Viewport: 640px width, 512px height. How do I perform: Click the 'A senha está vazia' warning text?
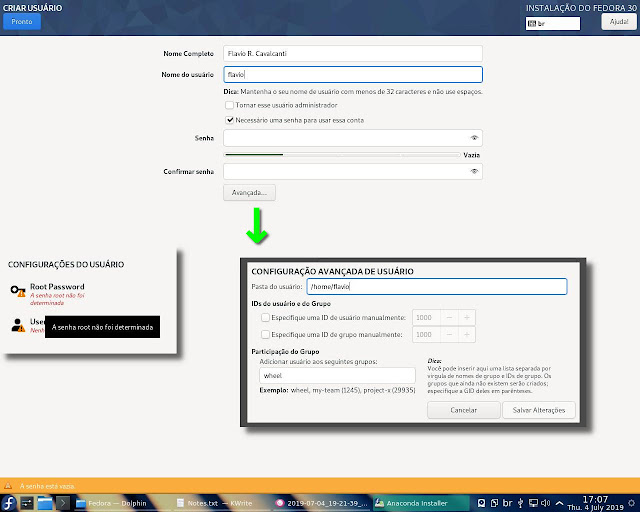(47, 486)
